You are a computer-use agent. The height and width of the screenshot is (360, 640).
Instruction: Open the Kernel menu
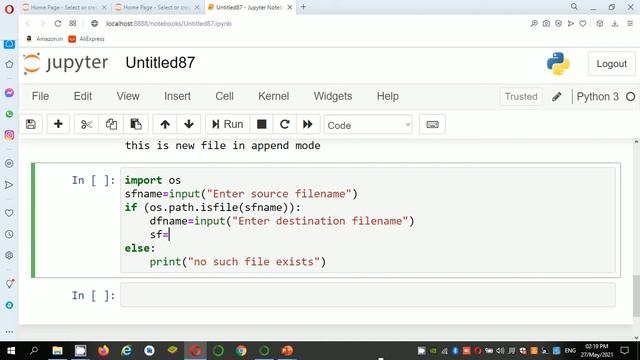(273, 96)
